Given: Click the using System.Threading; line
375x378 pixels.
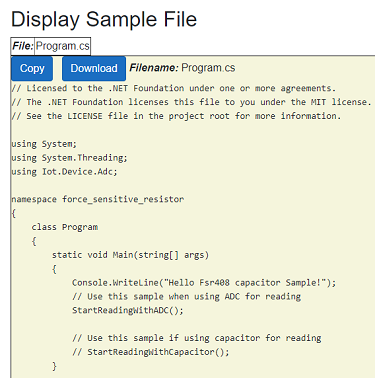Looking at the screenshot, I should point(69,158).
